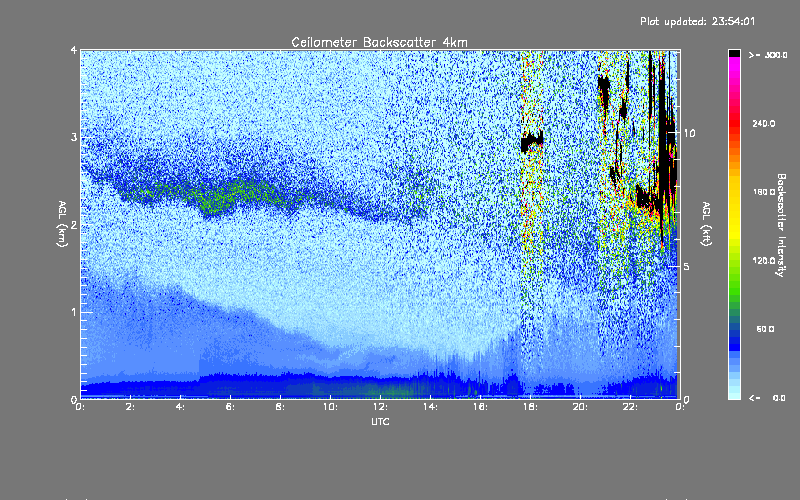Click the '6:' hour tick on time axis

tap(230, 407)
